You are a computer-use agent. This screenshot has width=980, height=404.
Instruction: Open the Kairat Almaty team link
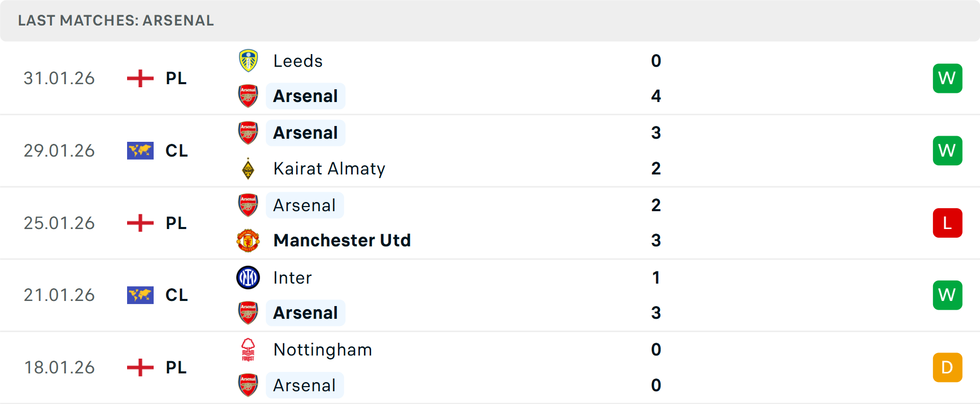click(329, 168)
